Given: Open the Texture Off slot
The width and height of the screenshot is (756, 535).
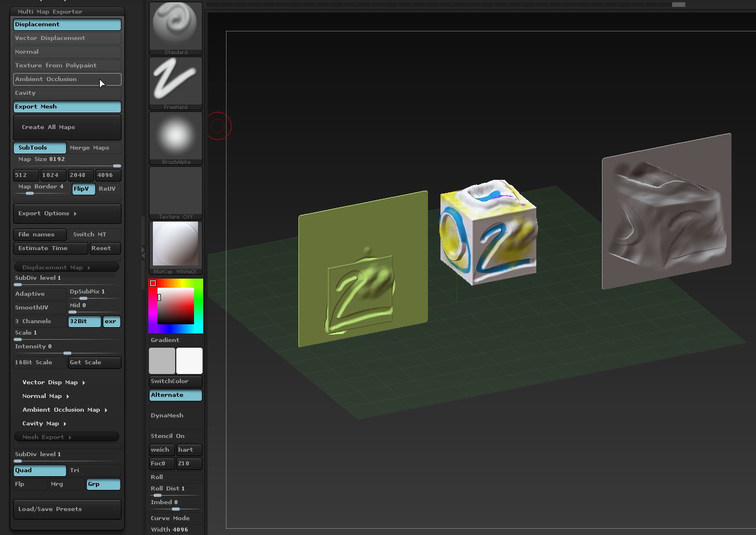Looking at the screenshot, I should [x=176, y=192].
